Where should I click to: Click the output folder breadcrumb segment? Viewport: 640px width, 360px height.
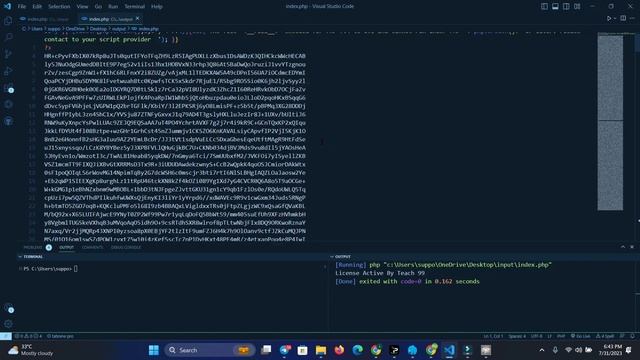119,29
